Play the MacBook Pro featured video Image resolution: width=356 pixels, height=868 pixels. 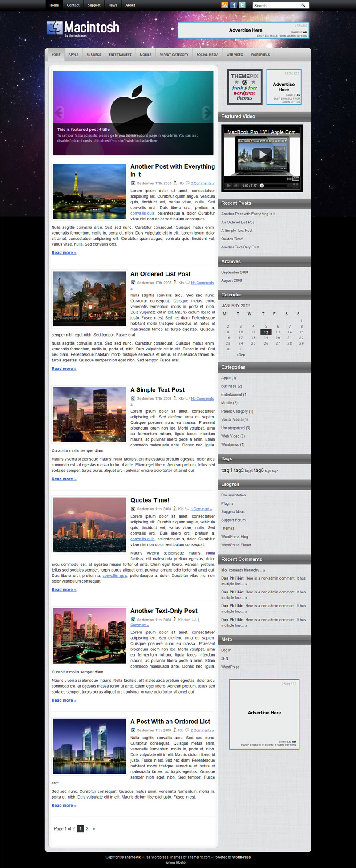point(262,154)
